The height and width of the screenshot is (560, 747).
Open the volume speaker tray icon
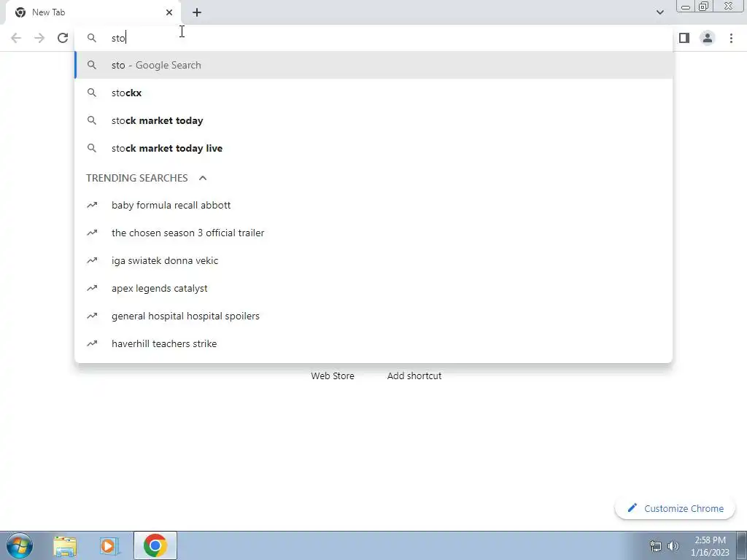click(x=673, y=546)
